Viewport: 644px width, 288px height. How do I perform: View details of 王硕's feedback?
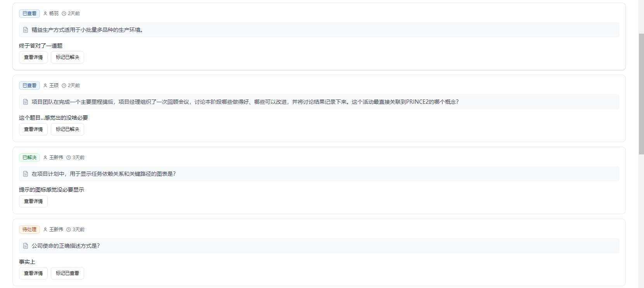pos(33,129)
